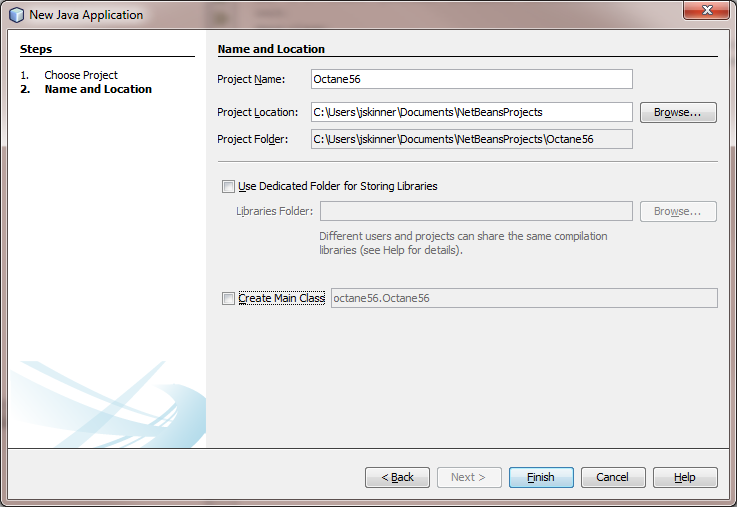Enable Use Dedicated Folder for Storing Libraries

(x=228, y=187)
